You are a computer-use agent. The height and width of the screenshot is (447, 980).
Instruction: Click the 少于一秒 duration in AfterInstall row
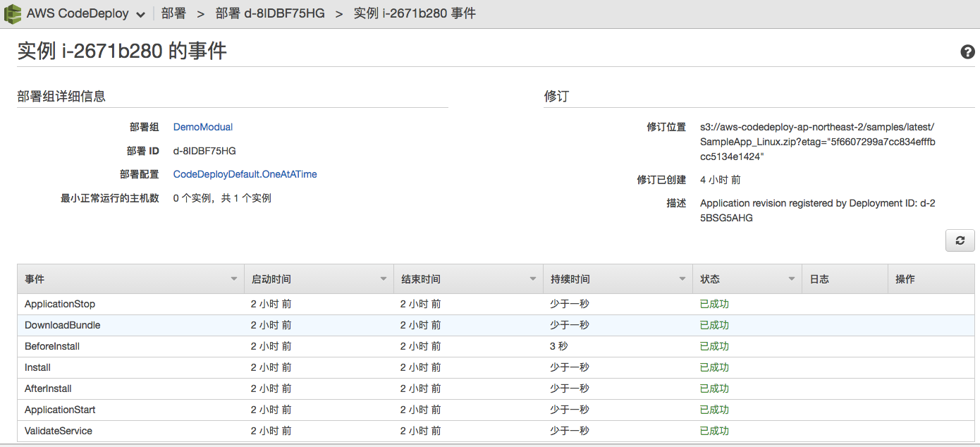point(570,388)
